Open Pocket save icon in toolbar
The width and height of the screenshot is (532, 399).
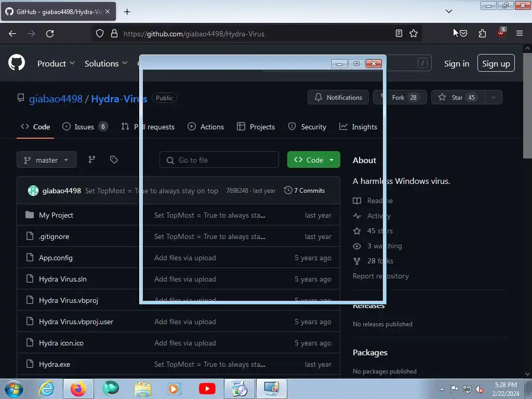click(463, 33)
